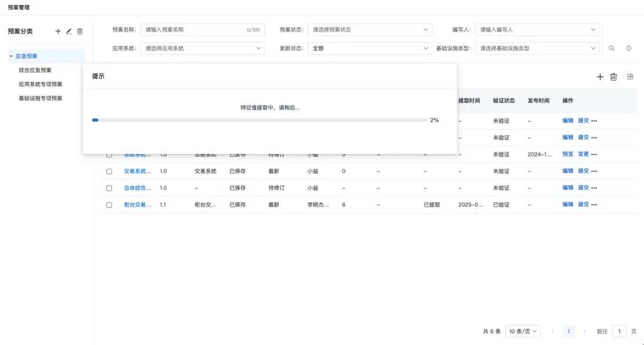Add a new plan category

tap(58, 31)
